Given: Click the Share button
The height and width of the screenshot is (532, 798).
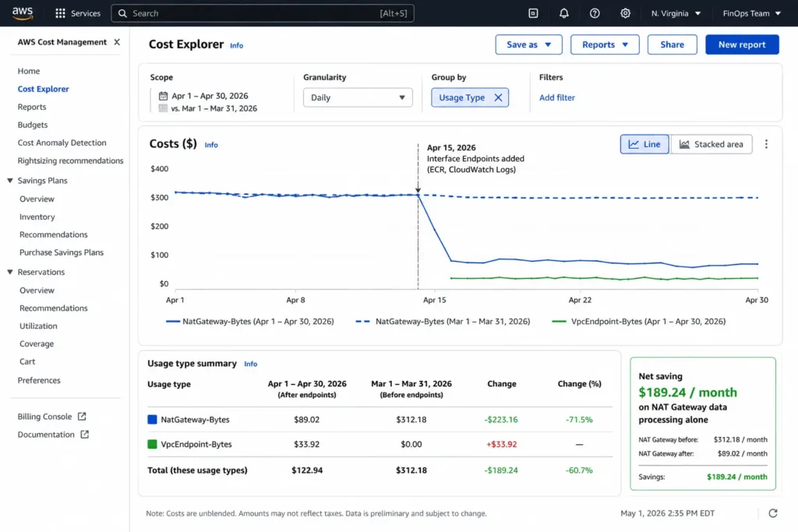Looking at the screenshot, I should pyautogui.click(x=672, y=44).
